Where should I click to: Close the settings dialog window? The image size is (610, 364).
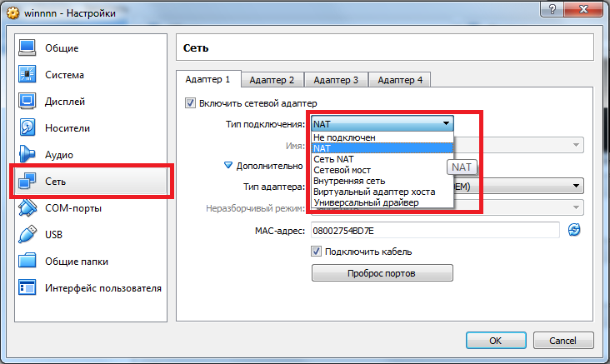[584, 9]
